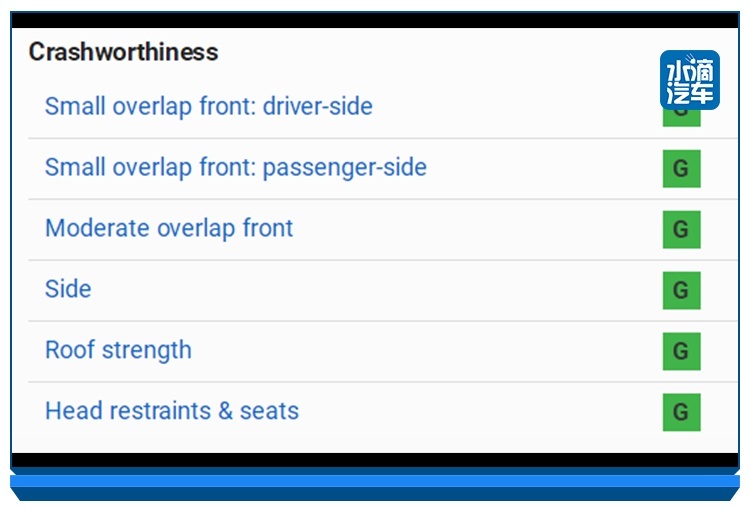Open Small overlap front: passenger-side link
This screenshot has width=750, height=510.
pos(236,167)
